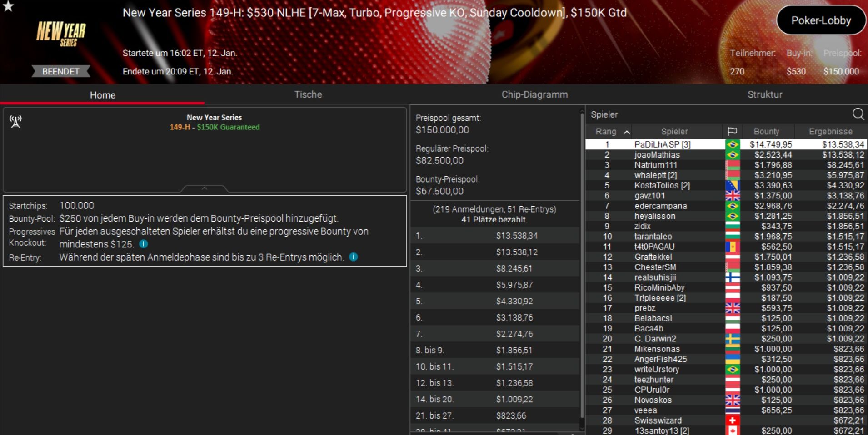This screenshot has width=868, height=435.
Task: Click the payout list vertical scrollbar
Action: 582,268
